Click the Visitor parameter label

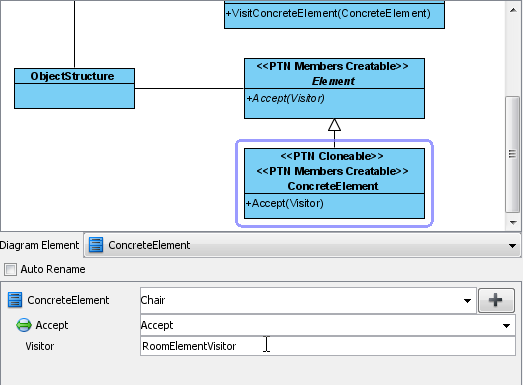40,346
